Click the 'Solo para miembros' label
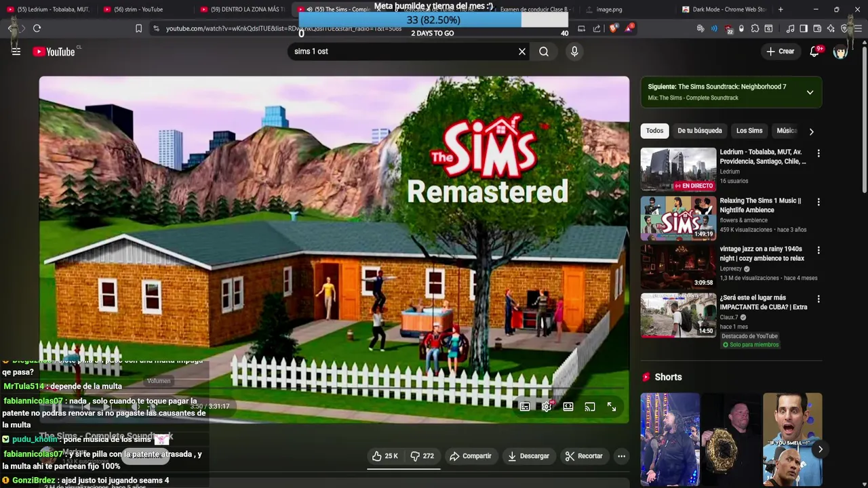This screenshot has height=488, width=868. (x=750, y=344)
